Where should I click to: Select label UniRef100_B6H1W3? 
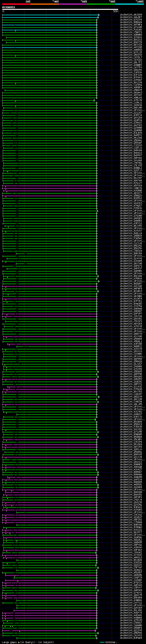tap(131, 377)
